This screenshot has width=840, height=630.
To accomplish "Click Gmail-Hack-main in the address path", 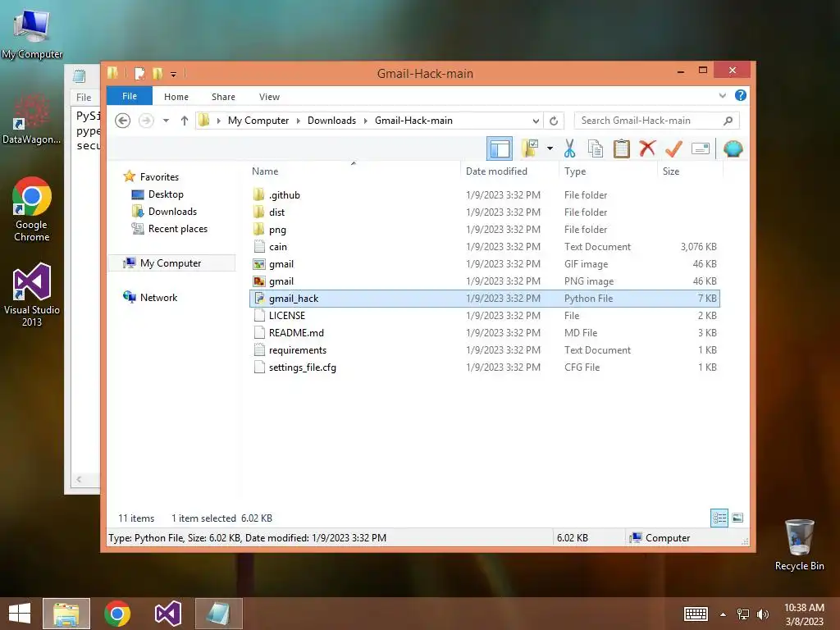I will click(x=413, y=121).
